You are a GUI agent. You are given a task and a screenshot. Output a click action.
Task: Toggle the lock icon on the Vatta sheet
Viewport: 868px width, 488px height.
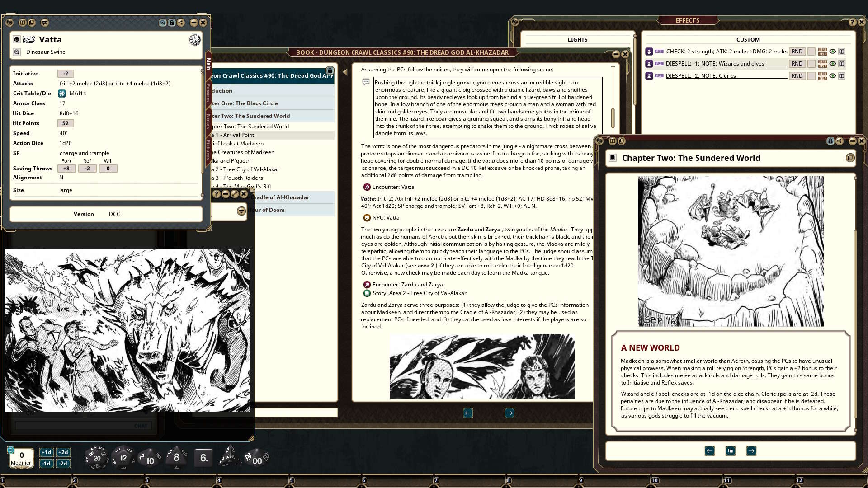pyautogui.click(x=172, y=23)
